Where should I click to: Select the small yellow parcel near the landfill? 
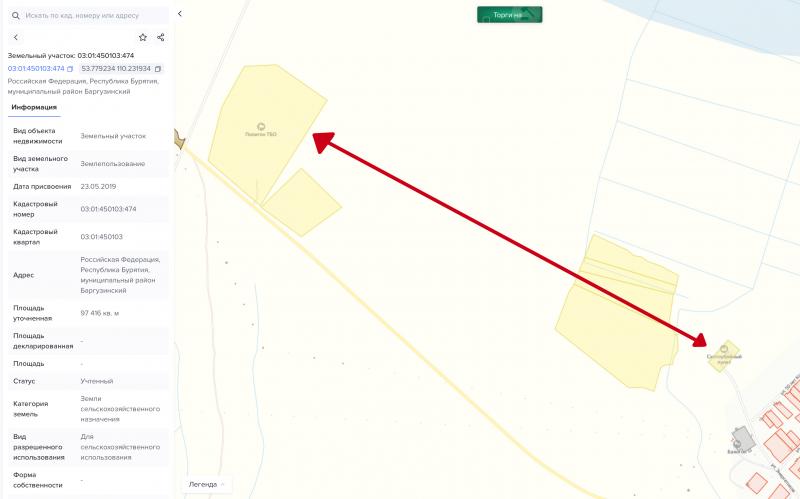(x=302, y=203)
